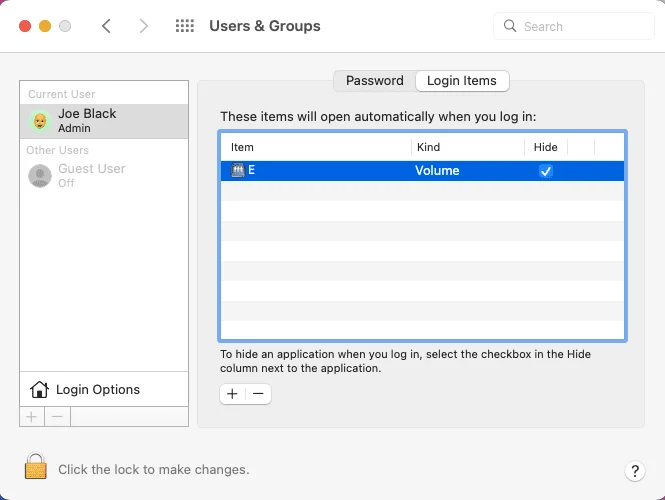The height and width of the screenshot is (500, 665).
Task: Sort by the Kind column header
Action: (467, 147)
